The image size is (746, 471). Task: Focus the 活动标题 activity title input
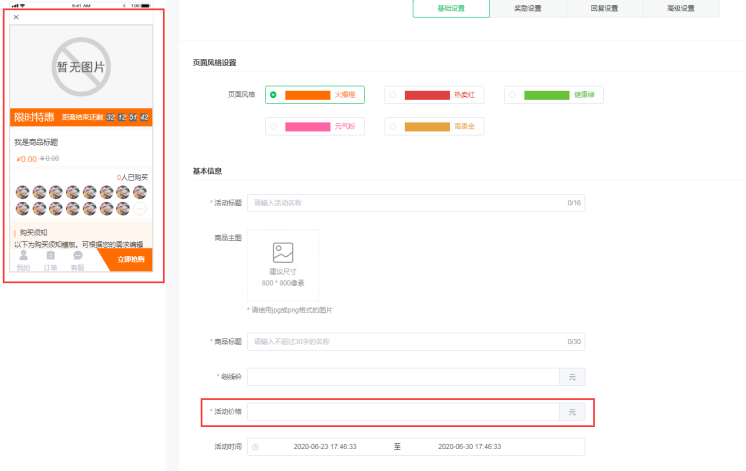click(x=416, y=203)
